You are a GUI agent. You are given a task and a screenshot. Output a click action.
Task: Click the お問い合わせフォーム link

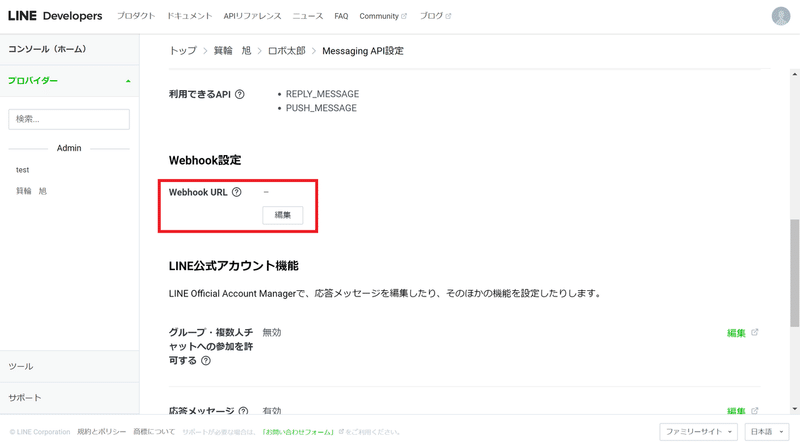(298, 432)
